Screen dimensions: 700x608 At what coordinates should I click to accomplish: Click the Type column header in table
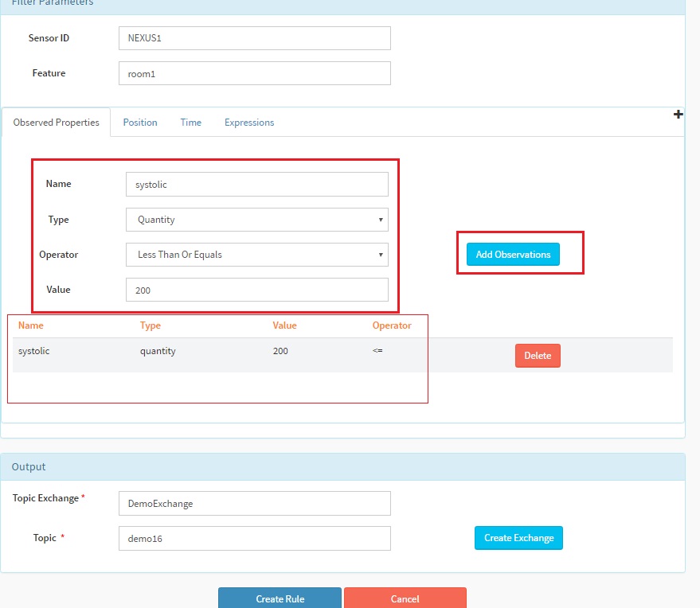(150, 325)
